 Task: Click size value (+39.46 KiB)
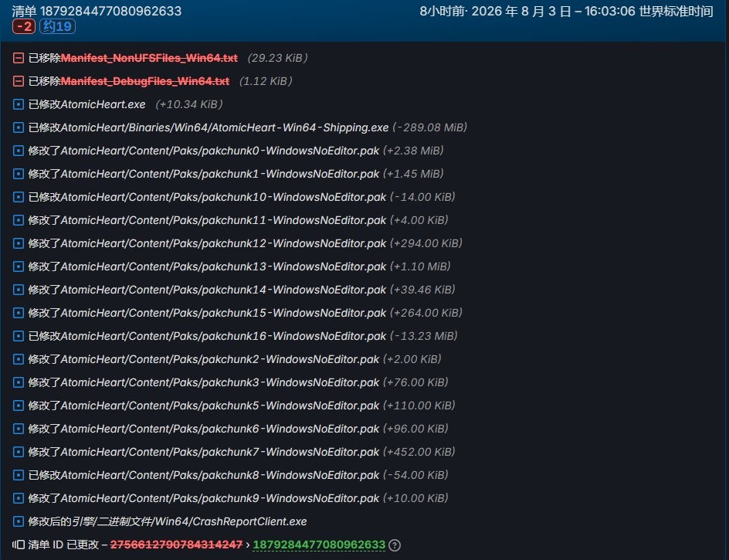point(422,290)
